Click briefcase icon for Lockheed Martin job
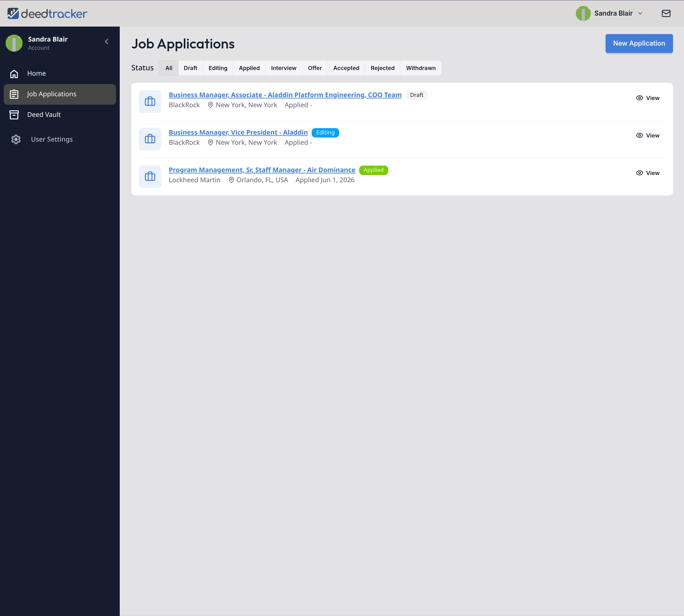 tap(150, 177)
